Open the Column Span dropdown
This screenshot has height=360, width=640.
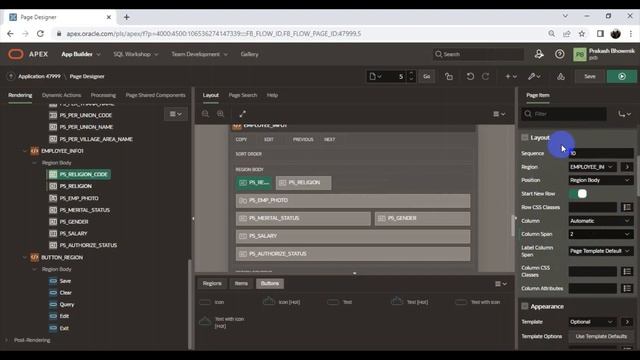click(x=601, y=234)
